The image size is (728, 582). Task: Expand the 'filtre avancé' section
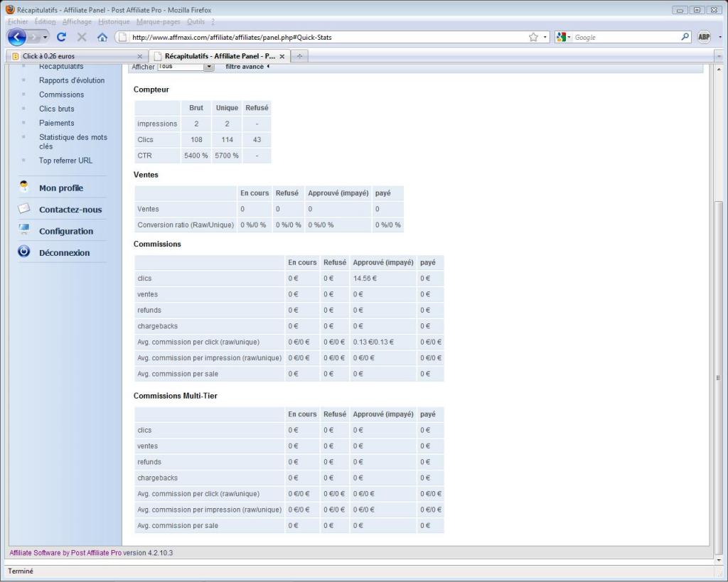coord(247,67)
